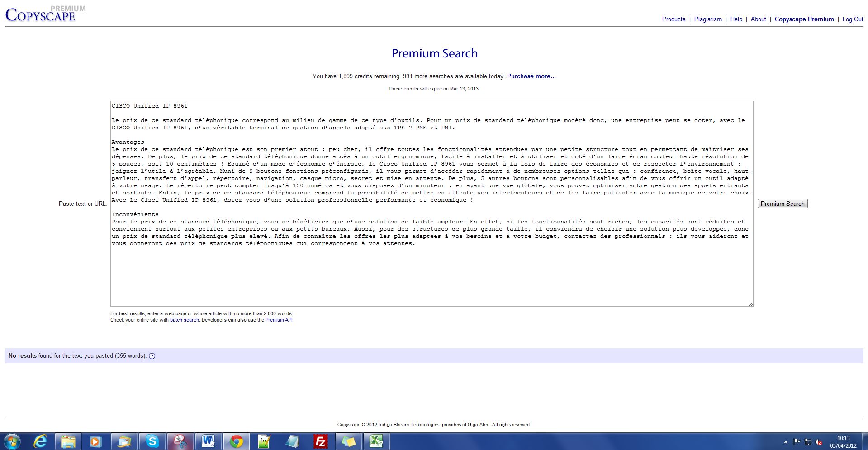868x450 pixels.
Task: Show hidden system tray icons
Action: click(x=786, y=442)
